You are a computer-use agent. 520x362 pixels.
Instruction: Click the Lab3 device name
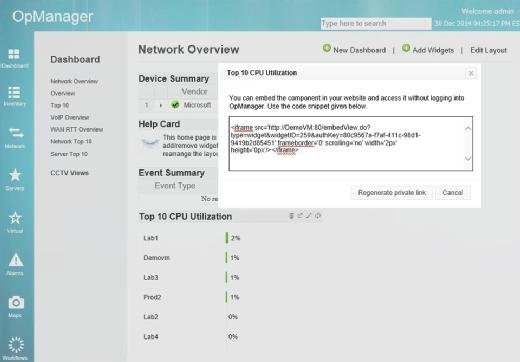(151, 277)
